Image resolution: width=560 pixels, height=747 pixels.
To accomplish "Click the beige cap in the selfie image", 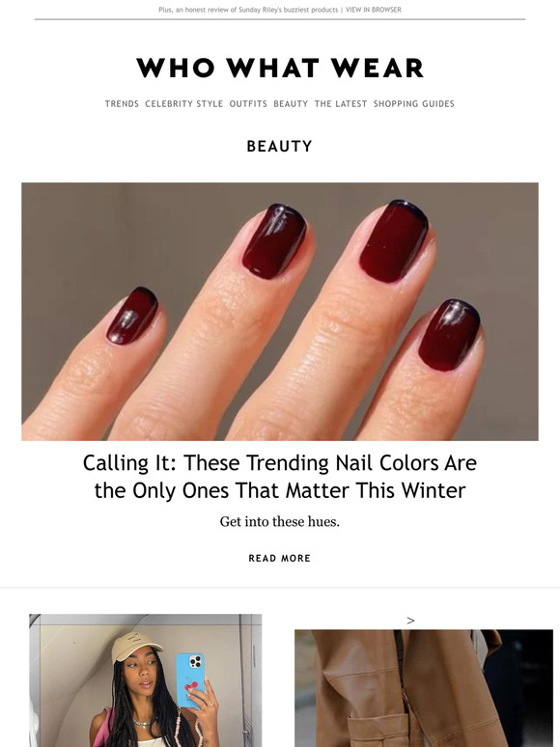I will pos(137,648).
